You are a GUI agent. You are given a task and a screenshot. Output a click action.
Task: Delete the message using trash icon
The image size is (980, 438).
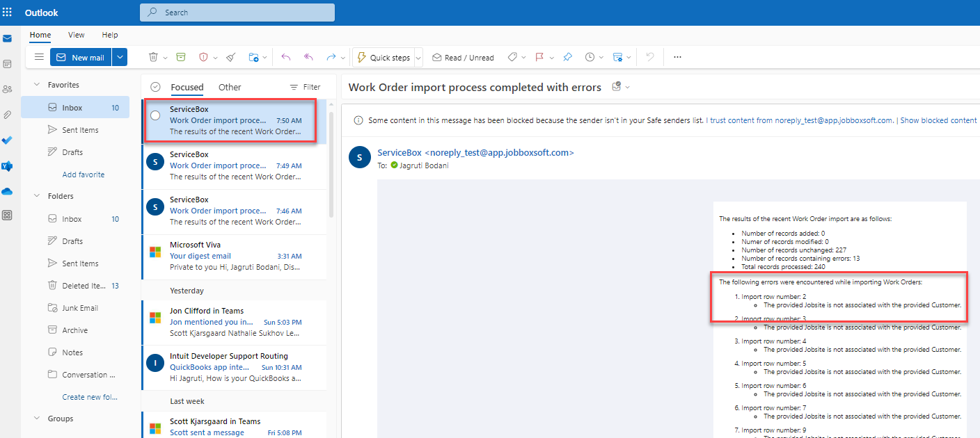tap(153, 58)
